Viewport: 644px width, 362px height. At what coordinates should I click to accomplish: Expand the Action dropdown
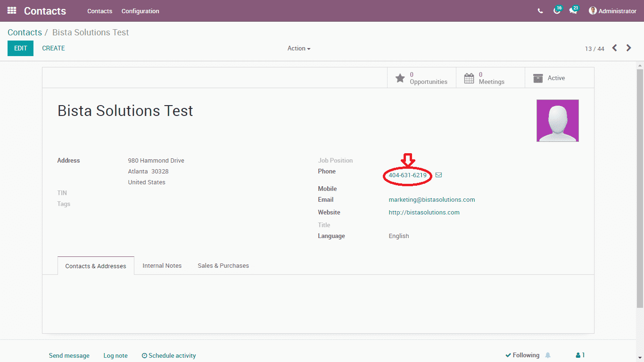pos(299,49)
